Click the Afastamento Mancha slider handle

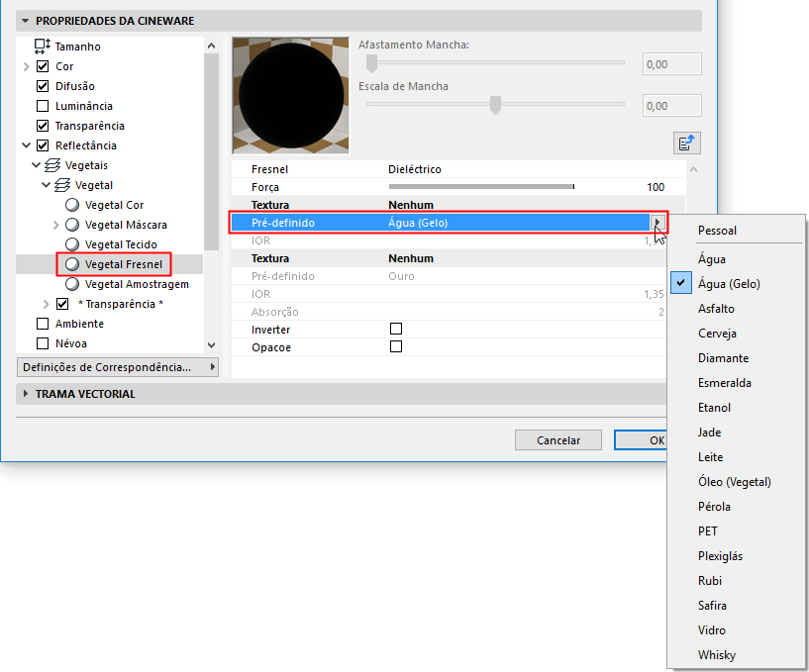371,63
